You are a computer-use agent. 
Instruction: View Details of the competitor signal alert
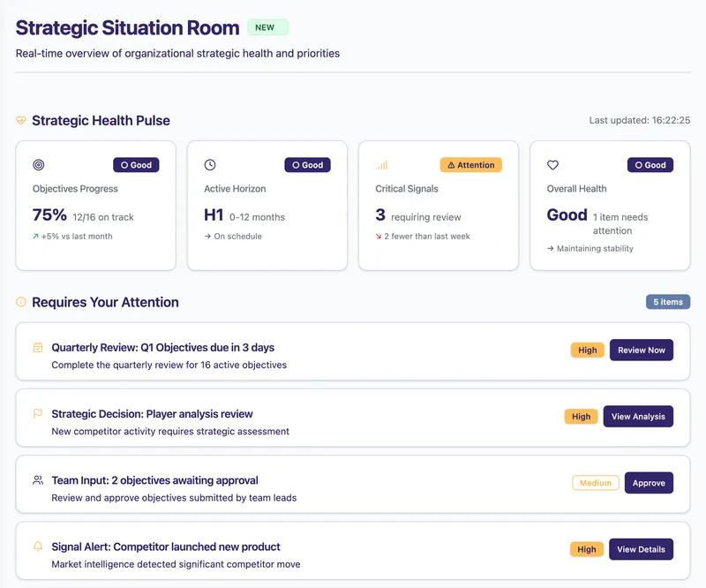point(641,549)
